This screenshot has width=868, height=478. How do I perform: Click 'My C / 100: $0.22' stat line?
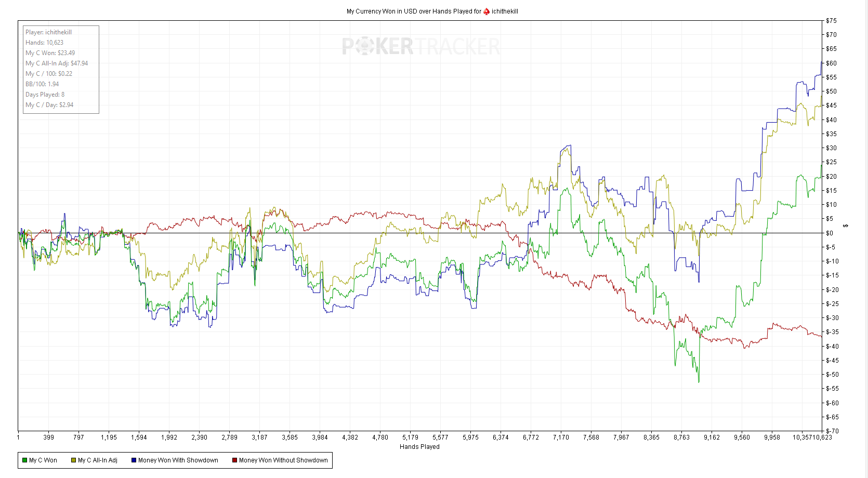(x=49, y=74)
